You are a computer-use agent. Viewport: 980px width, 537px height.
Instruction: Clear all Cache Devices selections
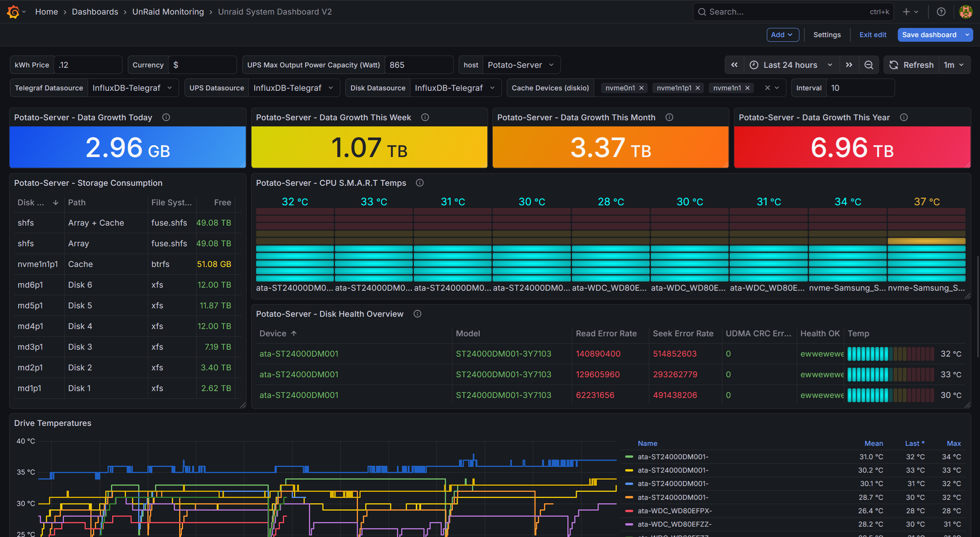point(767,88)
